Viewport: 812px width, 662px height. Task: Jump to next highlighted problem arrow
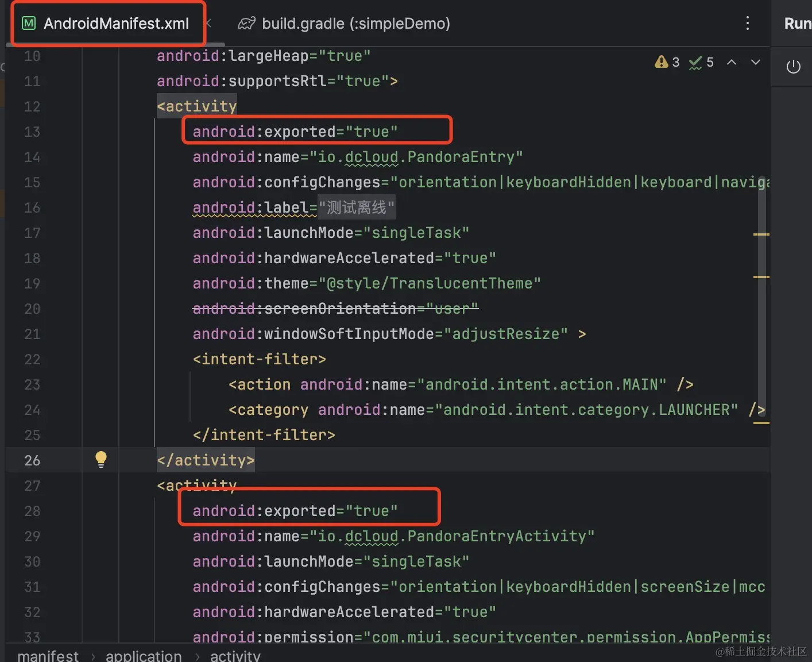pos(756,62)
